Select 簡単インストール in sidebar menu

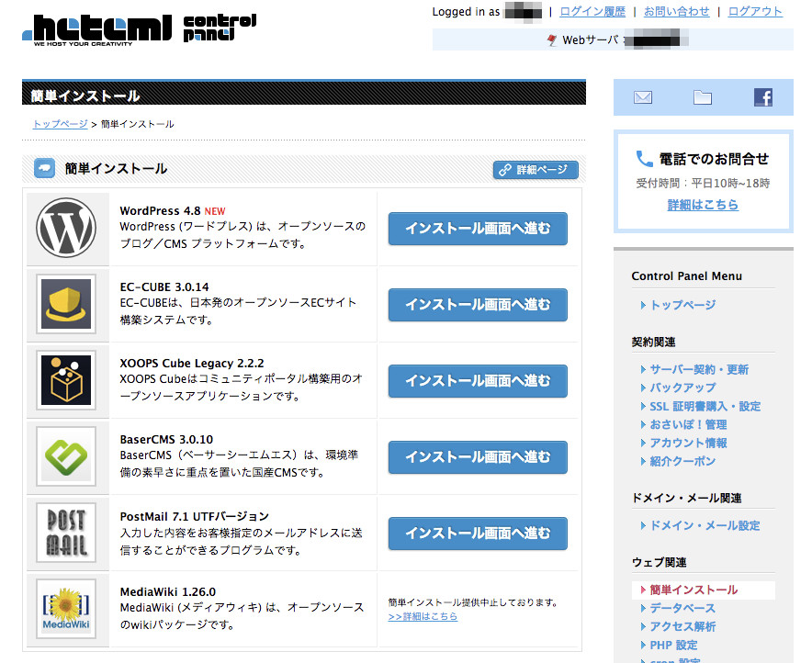coord(694,590)
